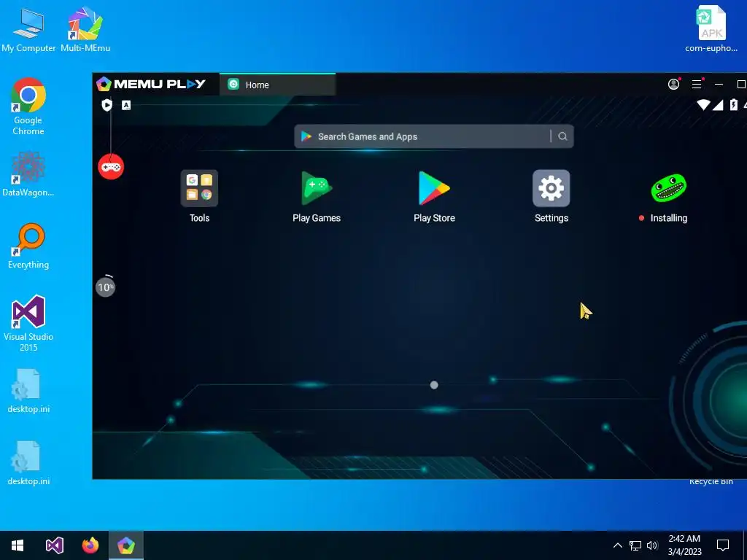
Task: Maximize the MEmu Play window
Action: [x=741, y=85]
